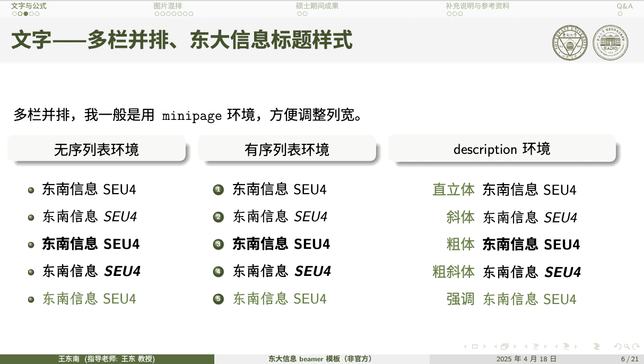Jump to the 文字与公式 section

[29, 6]
